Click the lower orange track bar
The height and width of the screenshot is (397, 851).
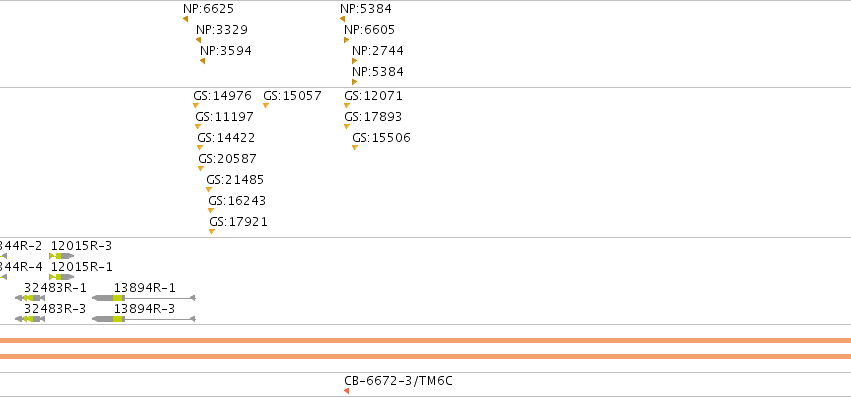(426, 356)
